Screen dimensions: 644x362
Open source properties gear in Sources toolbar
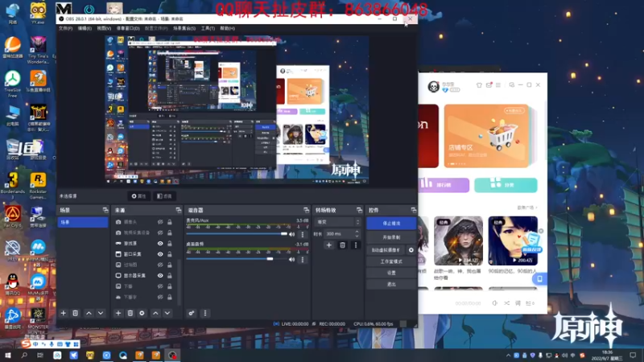(142, 313)
